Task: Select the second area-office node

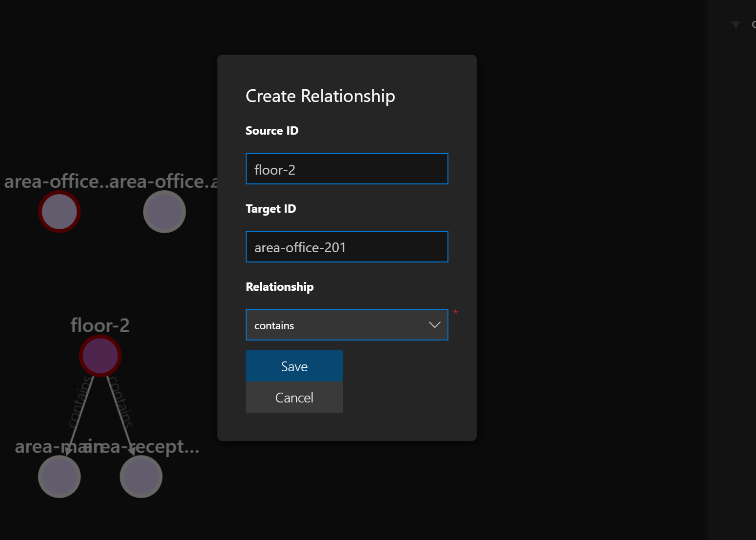Action: pyautogui.click(x=164, y=211)
